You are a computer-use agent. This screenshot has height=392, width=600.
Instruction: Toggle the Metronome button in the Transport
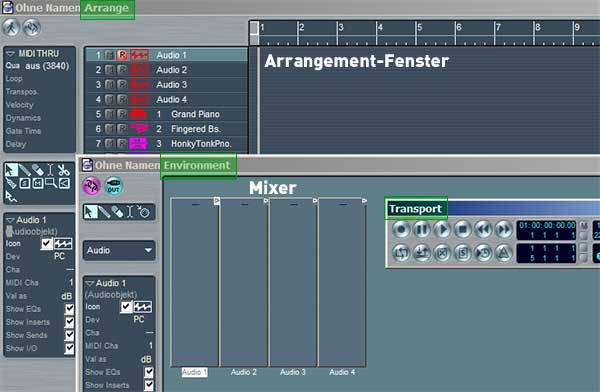coord(504,253)
